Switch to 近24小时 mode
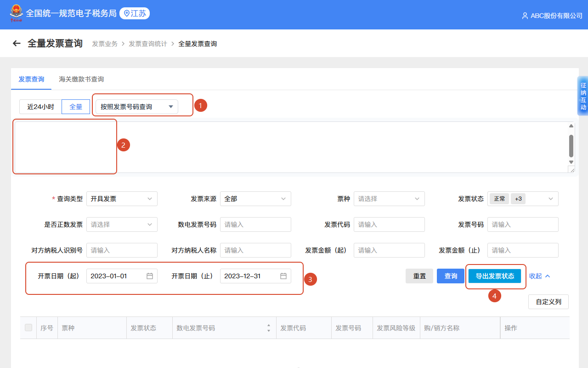This screenshot has width=588, height=368. point(40,106)
